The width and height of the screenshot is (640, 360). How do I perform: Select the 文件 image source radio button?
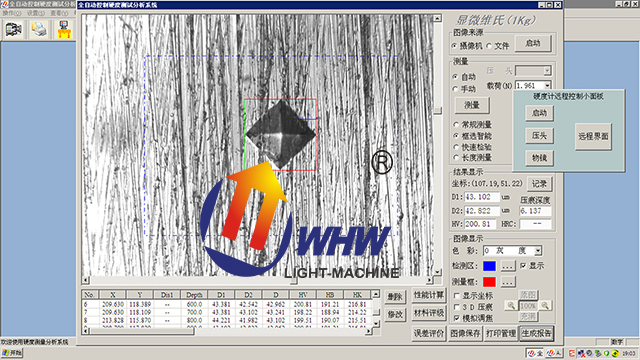coord(489,46)
